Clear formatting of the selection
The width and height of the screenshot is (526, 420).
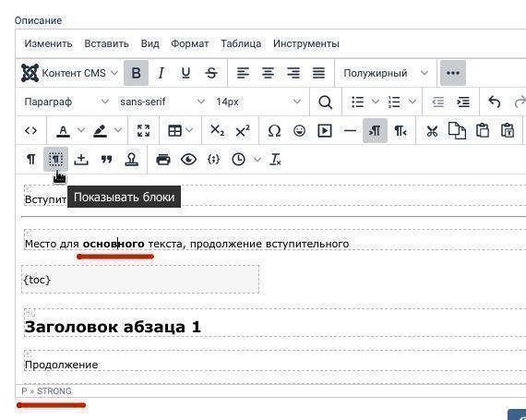[x=275, y=159]
